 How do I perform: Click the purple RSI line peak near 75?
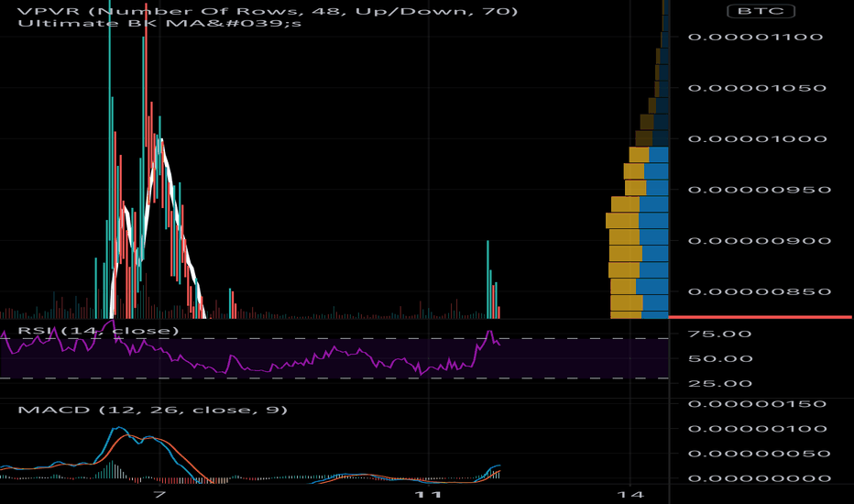click(x=489, y=333)
